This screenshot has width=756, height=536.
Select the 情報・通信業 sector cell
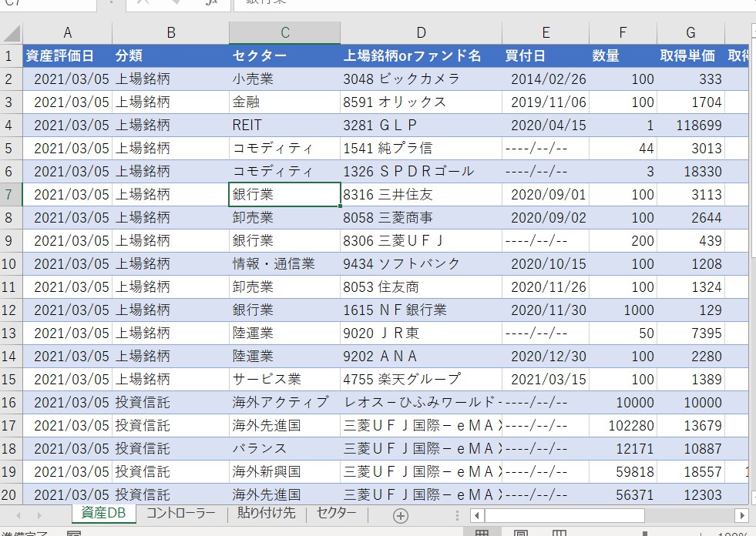285,264
